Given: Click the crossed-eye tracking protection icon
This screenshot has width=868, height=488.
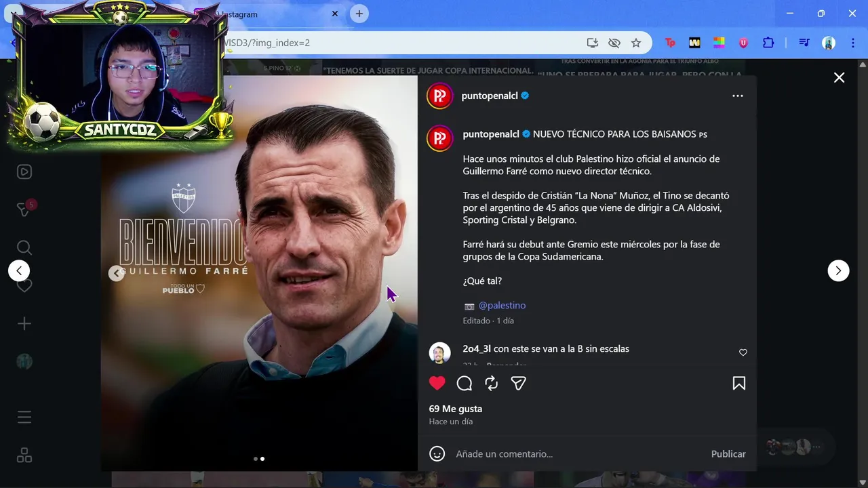Looking at the screenshot, I should pos(614,43).
